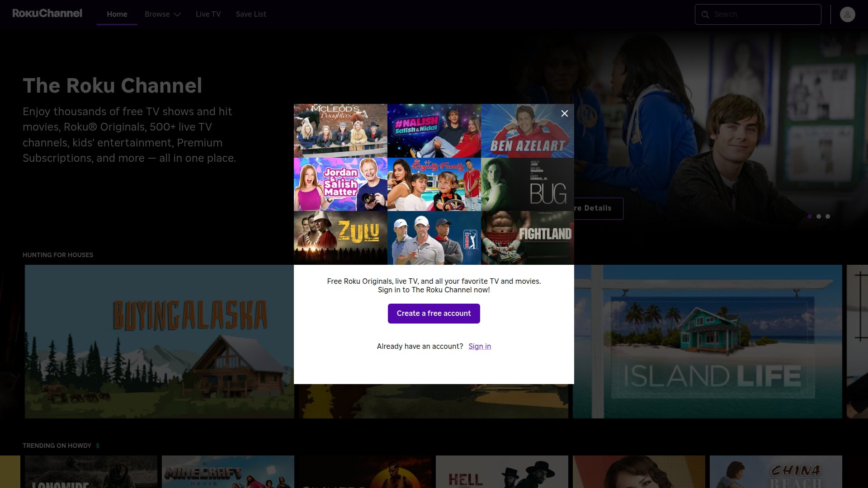This screenshot has width=868, height=488.
Task: Select the third carousel indicator dot
Action: click(x=827, y=216)
